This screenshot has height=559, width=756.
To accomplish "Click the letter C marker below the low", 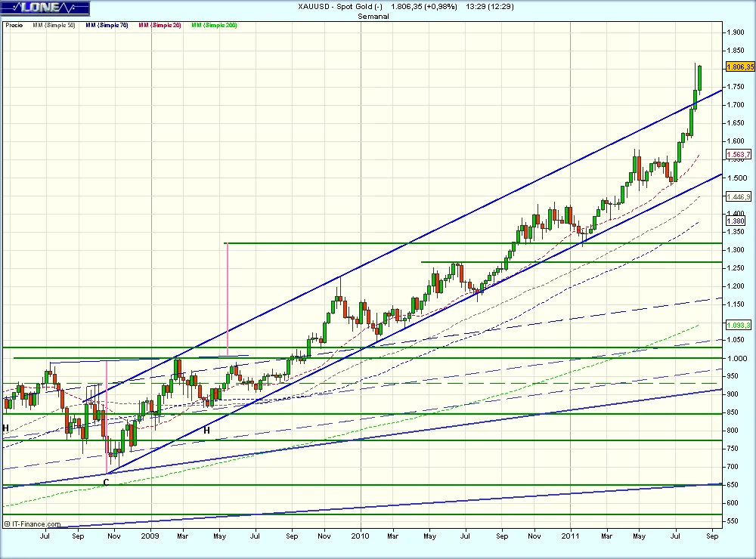I will (106, 481).
